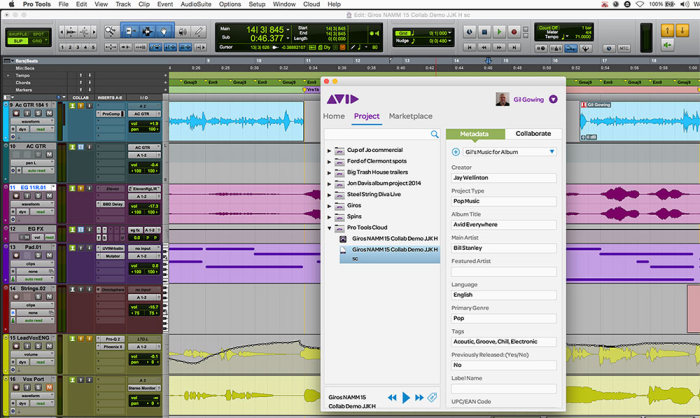Open waveform view selector on Ac GTR 184
The image size is (700, 418).
(x=32, y=121)
